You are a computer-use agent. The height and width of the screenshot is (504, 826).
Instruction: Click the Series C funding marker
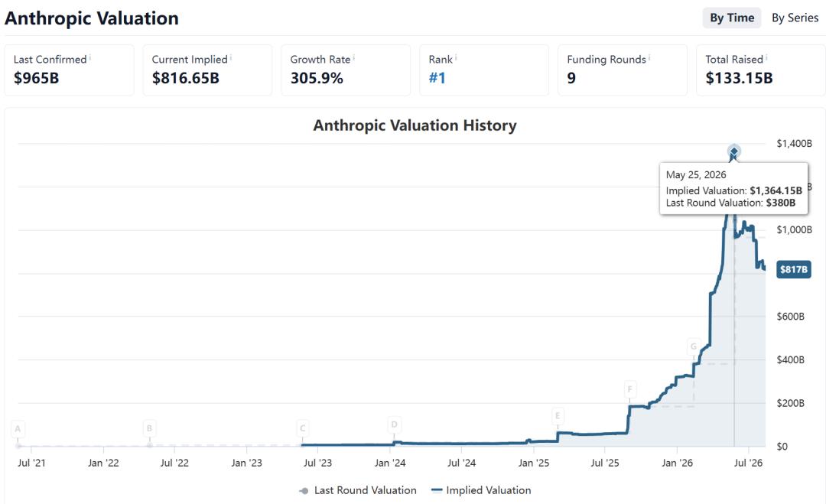302,428
